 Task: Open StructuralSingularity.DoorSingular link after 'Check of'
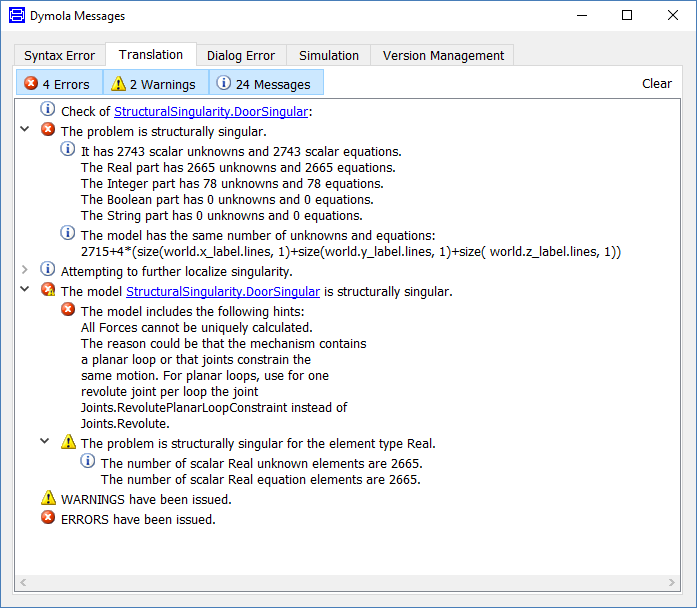point(211,112)
